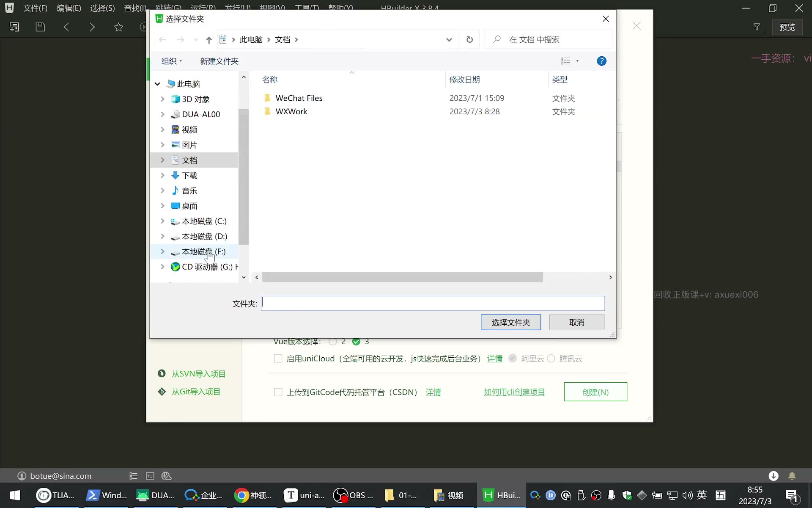
Task: Open terminal icon in HBuilder status bar
Action: pyautogui.click(x=150, y=476)
